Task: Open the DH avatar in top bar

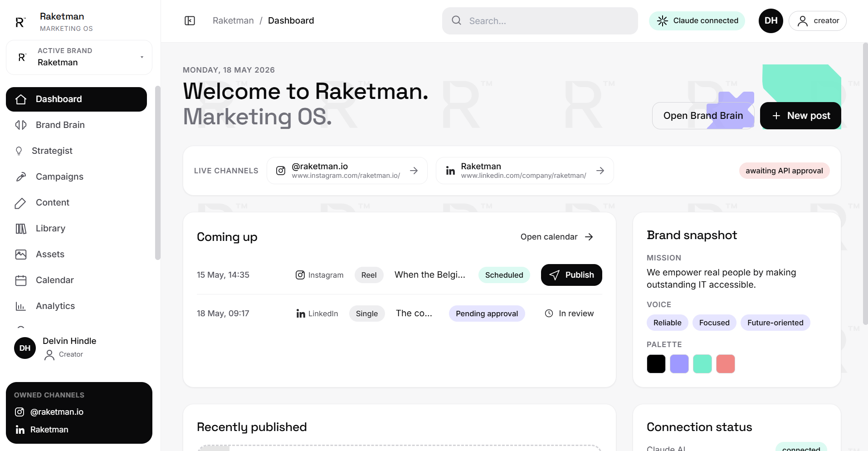Action: click(x=770, y=21)
